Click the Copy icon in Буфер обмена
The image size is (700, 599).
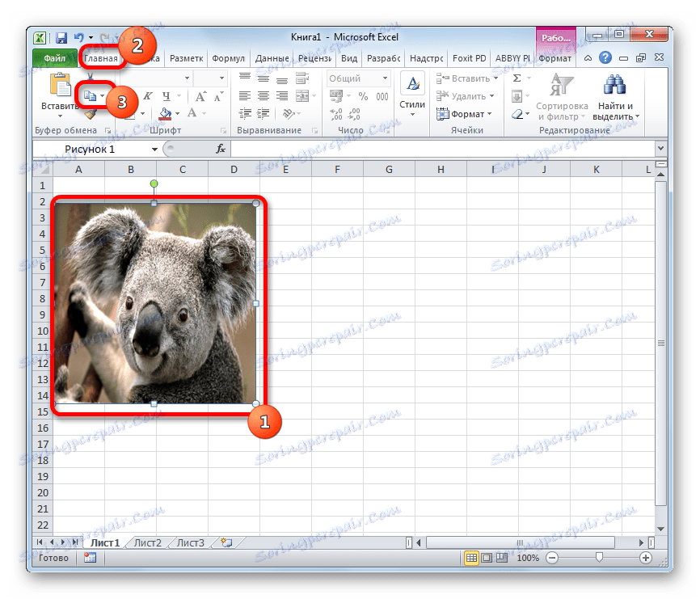pos(91,95)
